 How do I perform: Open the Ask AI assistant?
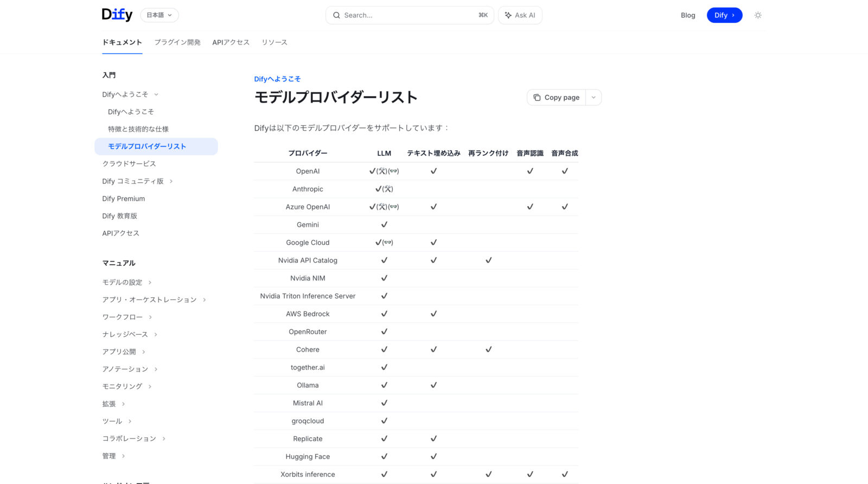pos(520,15)
